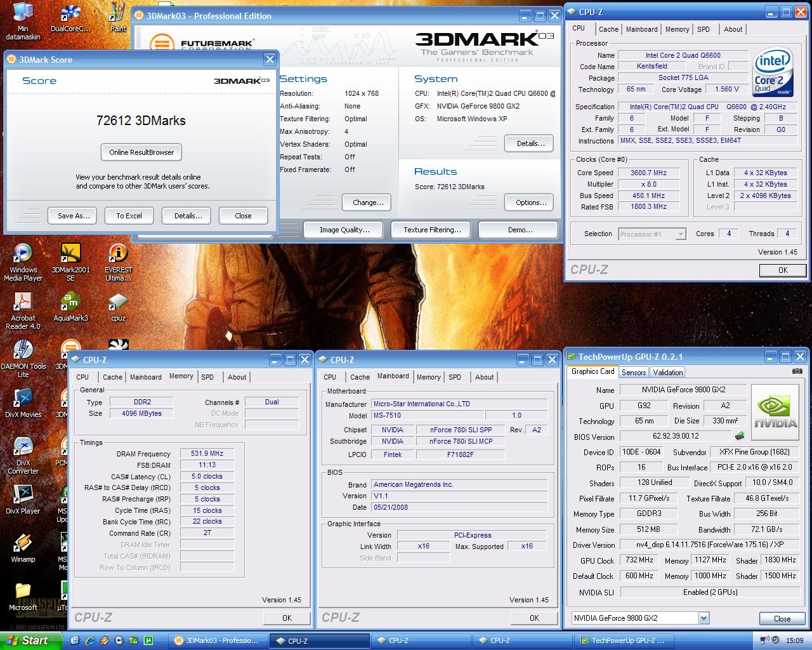Switch to the Memory tab in the CPU-Z mainboard window
812x650 pixels.
428,377
